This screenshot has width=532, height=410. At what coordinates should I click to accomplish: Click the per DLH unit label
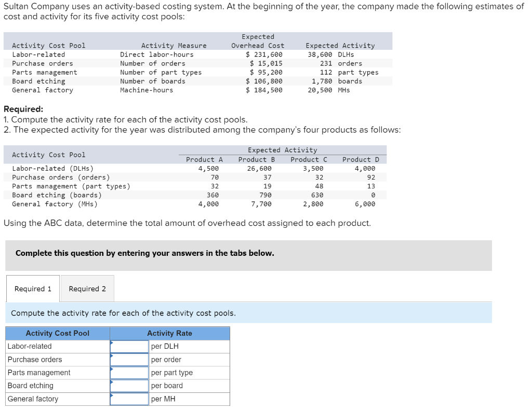pos(163,346)
